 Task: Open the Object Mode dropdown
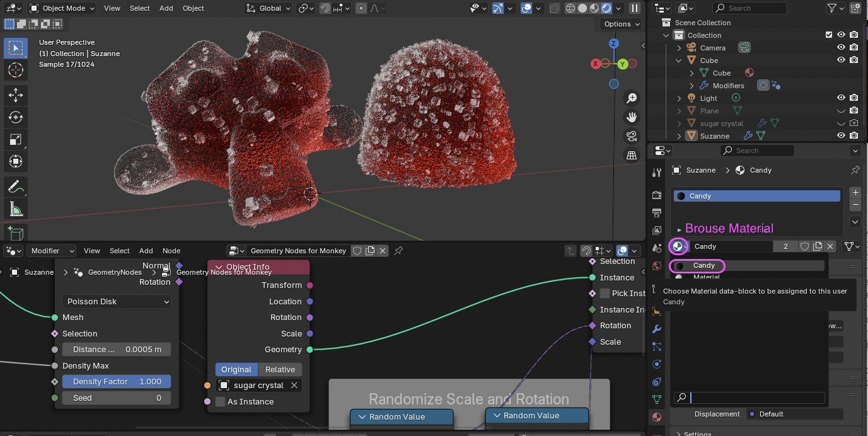pos(62,8)
